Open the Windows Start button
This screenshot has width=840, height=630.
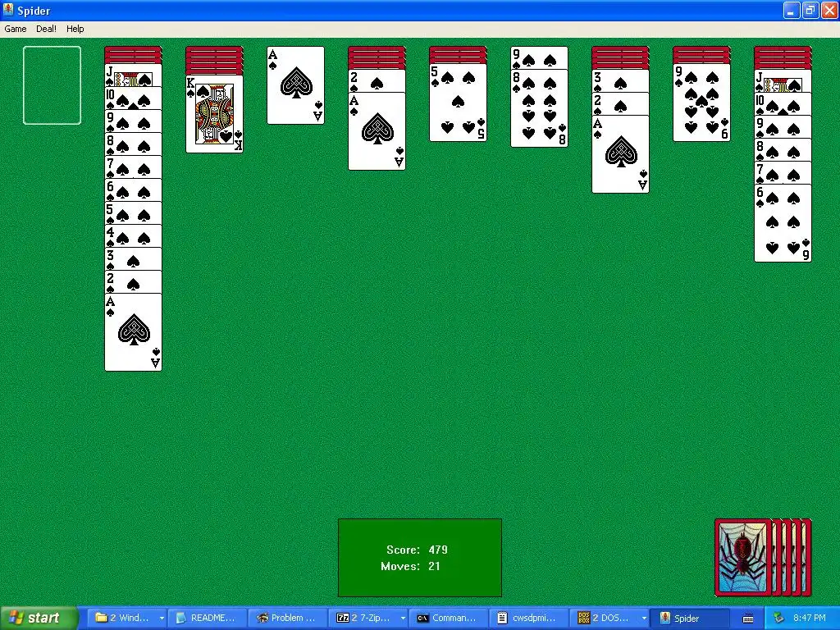click(39, 619)
